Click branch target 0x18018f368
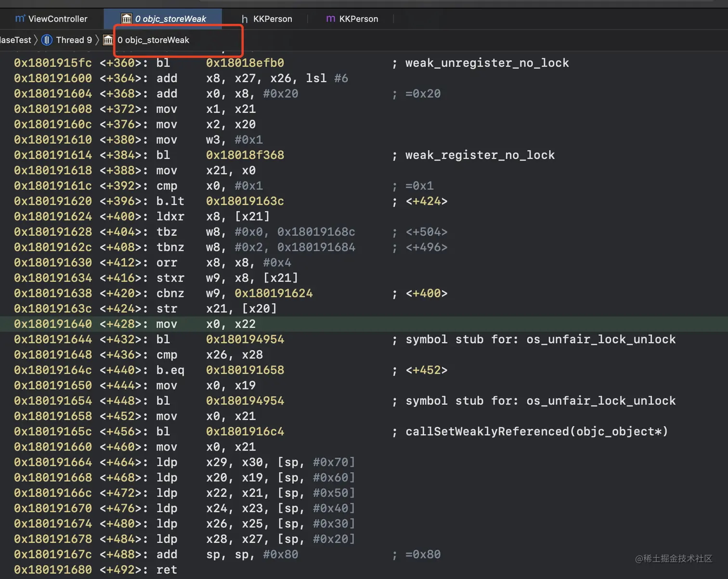 (245, 155)
